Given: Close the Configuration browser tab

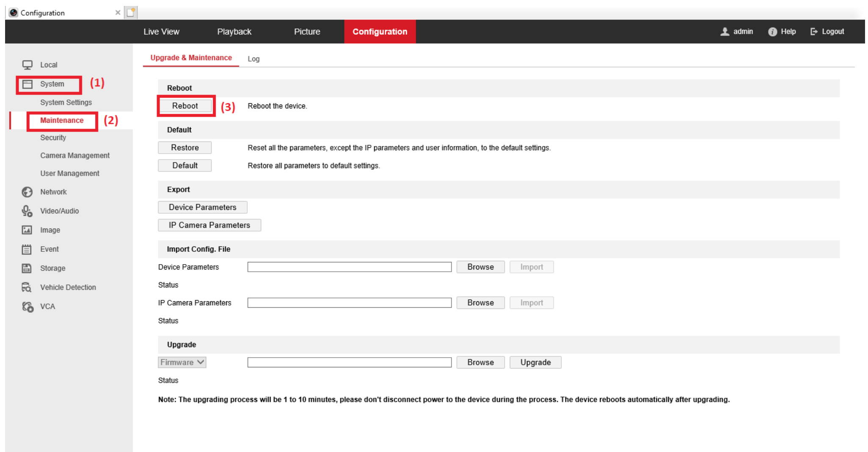Looking at the screenshot, I should point(118,13).
